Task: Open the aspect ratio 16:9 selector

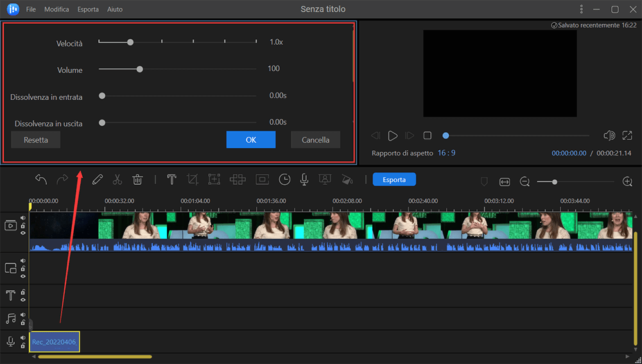Action: click(x=446, y=153)
